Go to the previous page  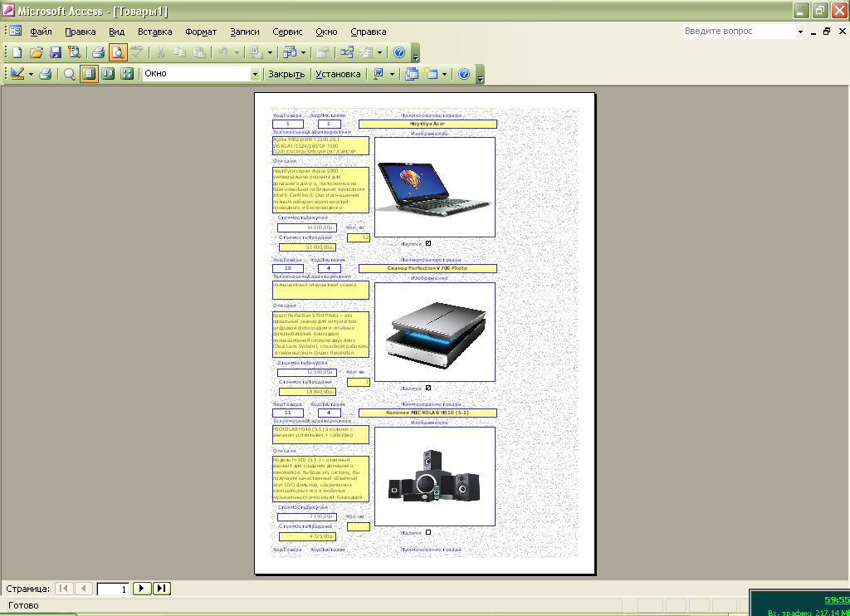(x=84, y=589)
